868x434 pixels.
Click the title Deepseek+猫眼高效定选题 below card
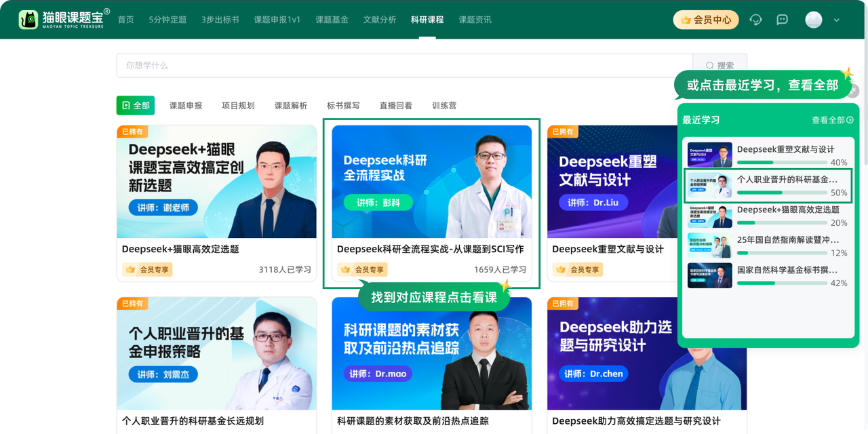tap(180, 249)
